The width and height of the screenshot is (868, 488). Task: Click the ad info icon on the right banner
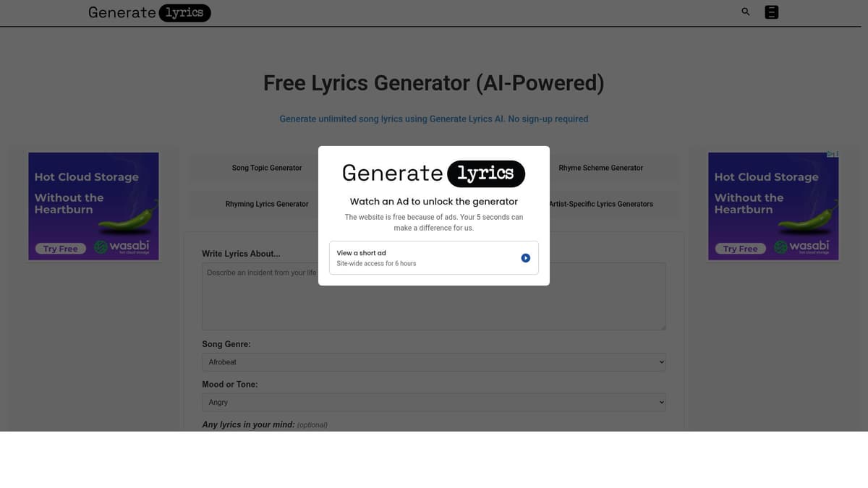click(833, 154)
